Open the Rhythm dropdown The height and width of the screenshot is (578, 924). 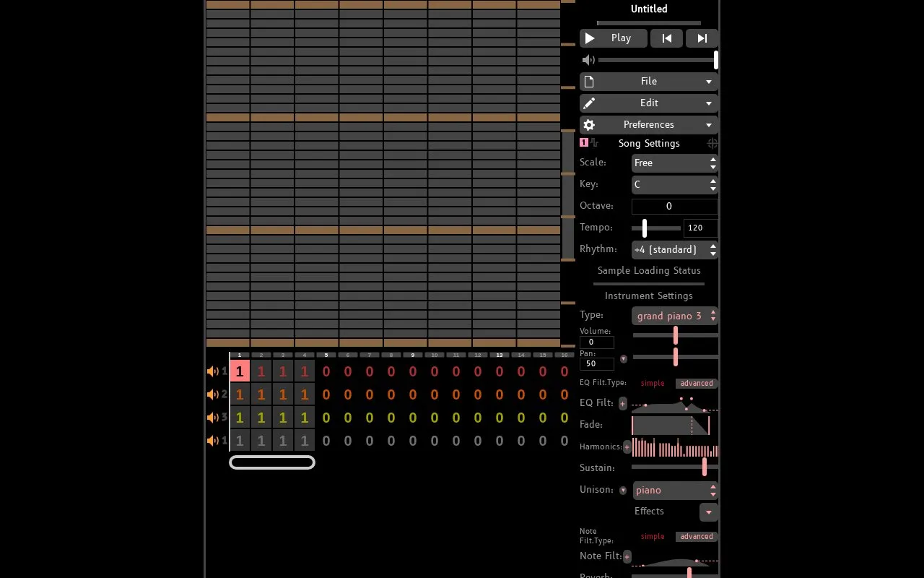pyautogui.click(x=675, y=250)
